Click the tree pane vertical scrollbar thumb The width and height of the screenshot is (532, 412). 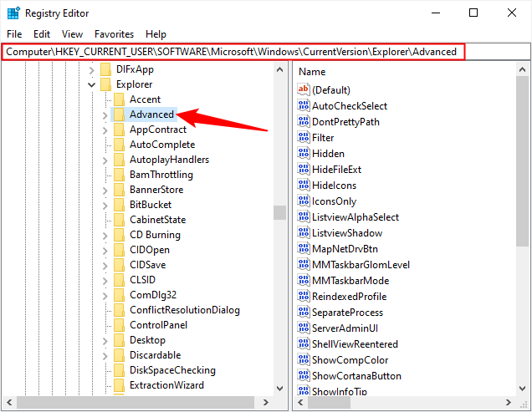[x=280, y=212]
